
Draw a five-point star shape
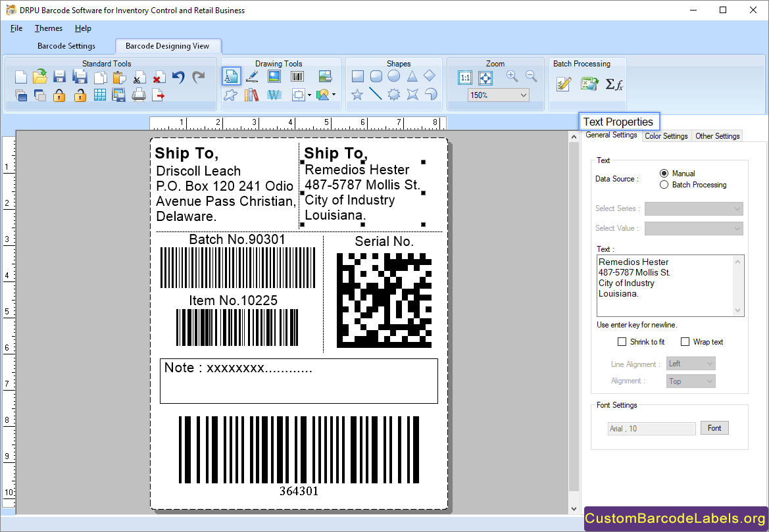tap(357, 94)
